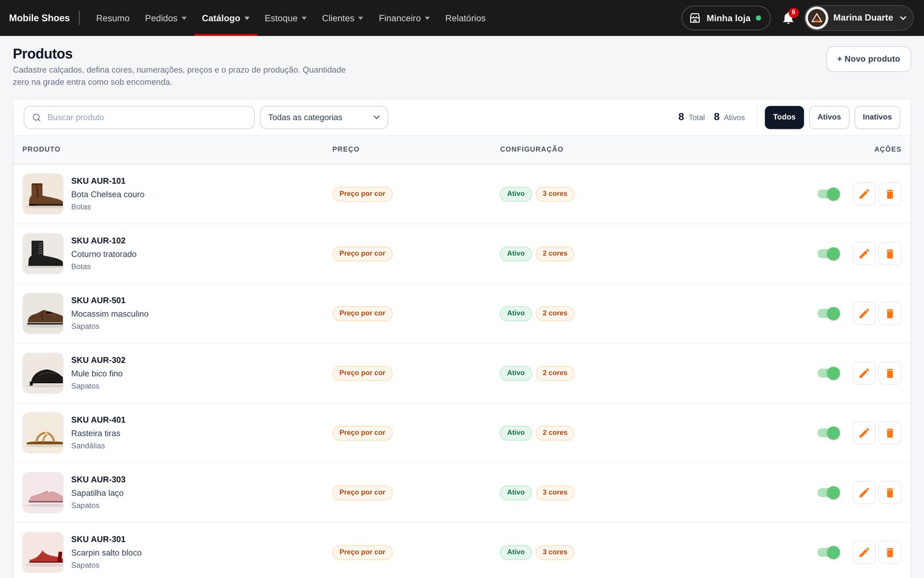Disable the Mocassim masculino product switch
The image size is (924, 578).
(829, 313)
